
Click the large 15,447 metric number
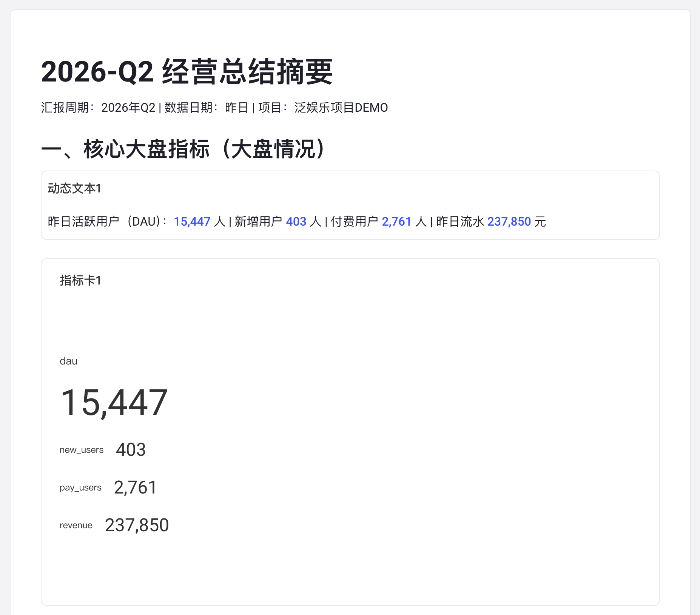(114, 403)
